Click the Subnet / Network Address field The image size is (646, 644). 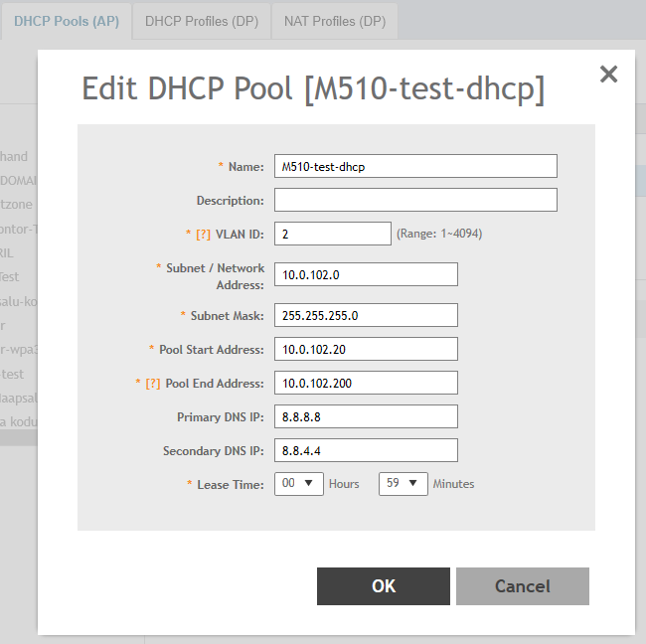(366, 274)
